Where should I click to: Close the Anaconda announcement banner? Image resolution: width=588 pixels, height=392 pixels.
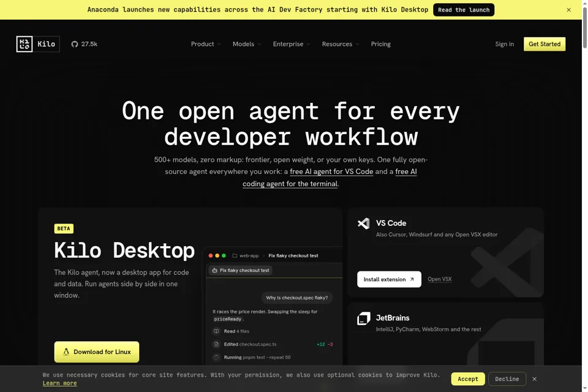568,10
